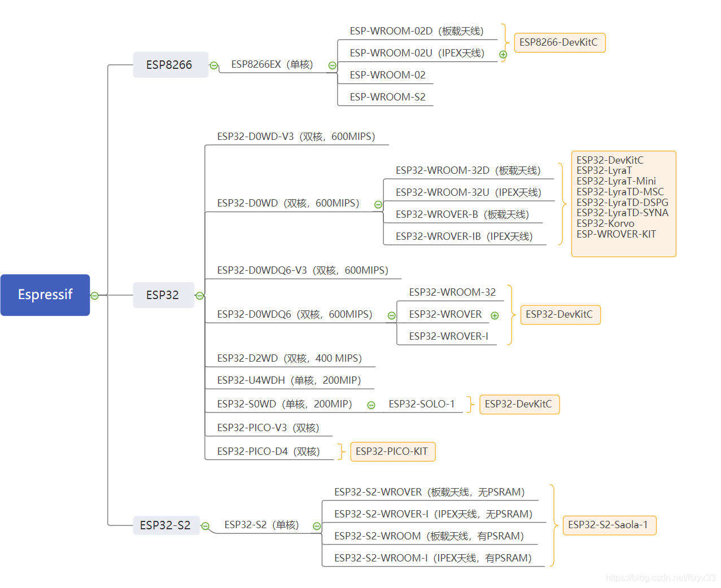Image resolution: width=721 pixels, height=588 pixels.
Task: Click the ESP8266-DevKitC summary box
Action: point(558,42)
